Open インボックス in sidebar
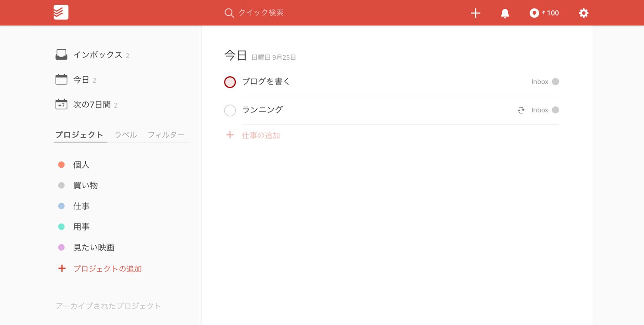Viewport: 644px width, 325px height. tap(98, 55)
